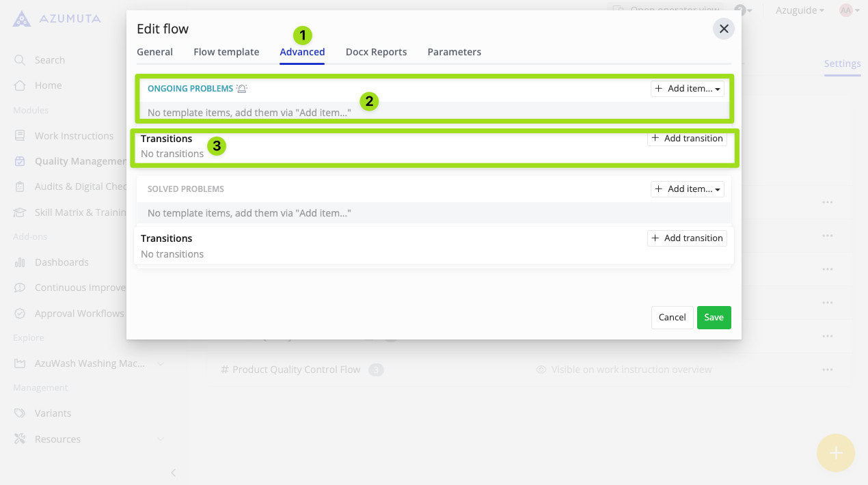The height and width of the screenshot is (485, 868).
Task: Open the Docx Reports tab
Action: point(376,52)
